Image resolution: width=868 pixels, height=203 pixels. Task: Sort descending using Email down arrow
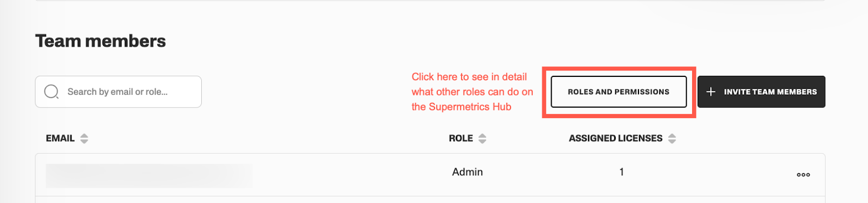click(x=84, y=141)
